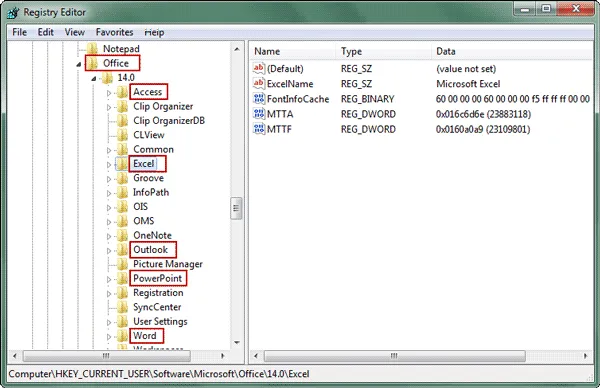The image size is (600, 388).
Task: Sort by the Name column header
Action: (x=293, y=51)
